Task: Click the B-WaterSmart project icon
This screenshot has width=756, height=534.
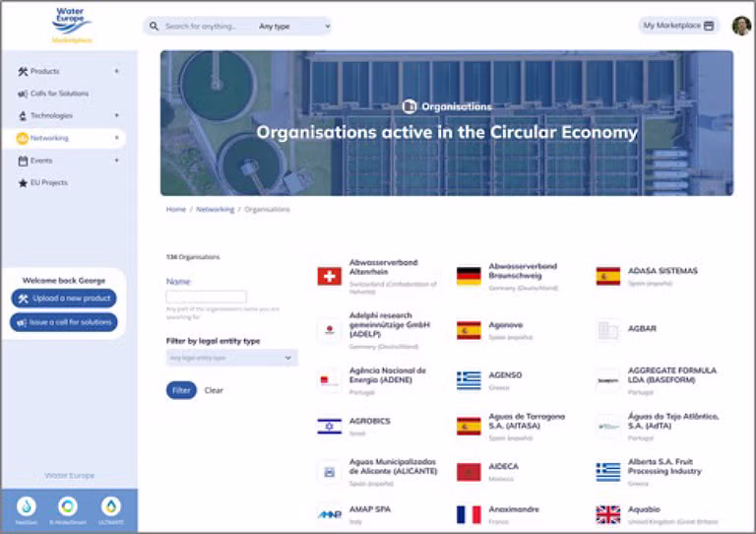Action: tap(68, 506)
